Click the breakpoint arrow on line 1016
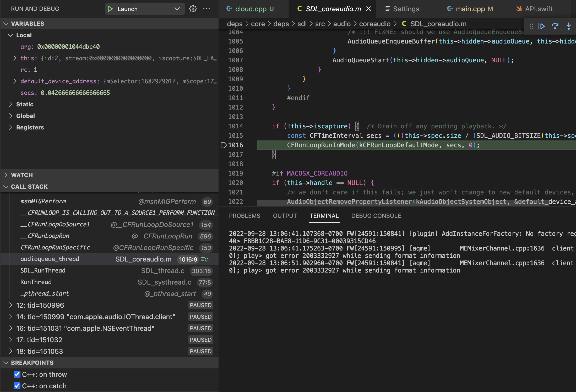This screenshot has width=576, height=392. tap(223, 145)
